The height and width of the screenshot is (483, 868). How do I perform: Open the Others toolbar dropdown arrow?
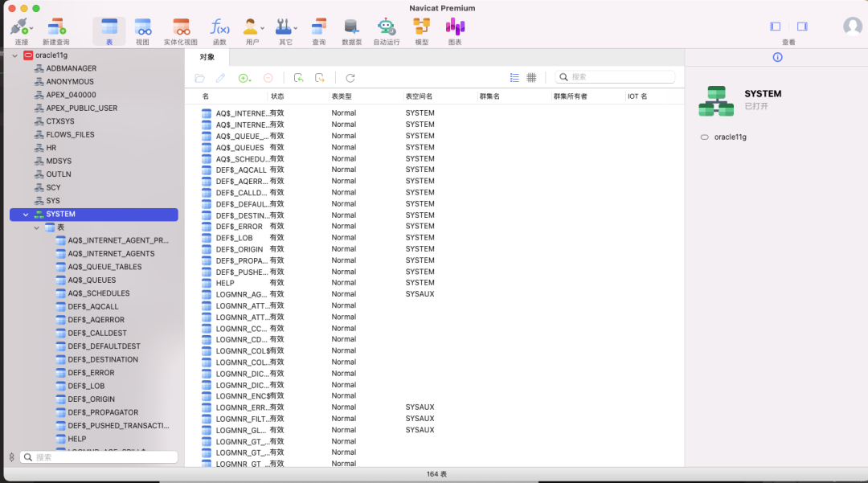click(x=296, y=27)
